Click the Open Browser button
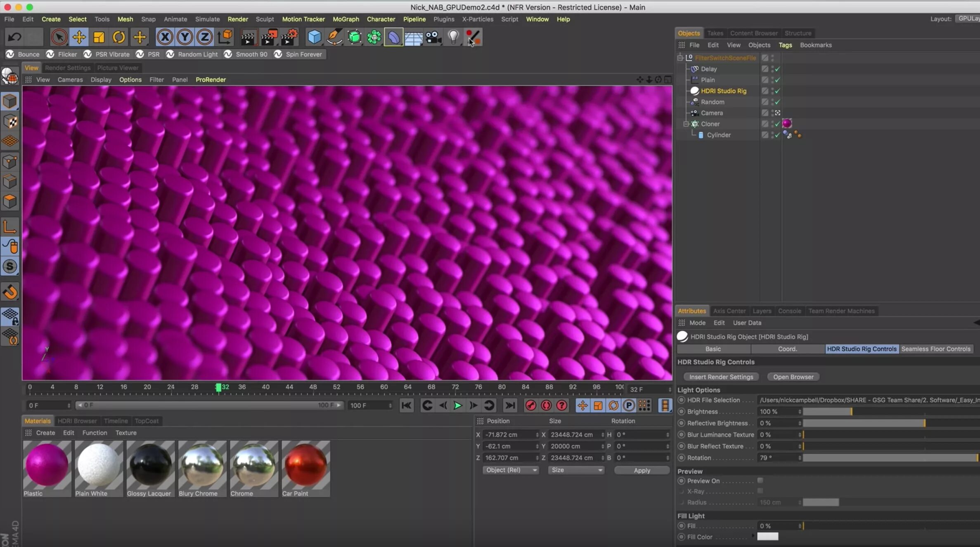Viewport: 980px width, 547px height. pos(793,377)
